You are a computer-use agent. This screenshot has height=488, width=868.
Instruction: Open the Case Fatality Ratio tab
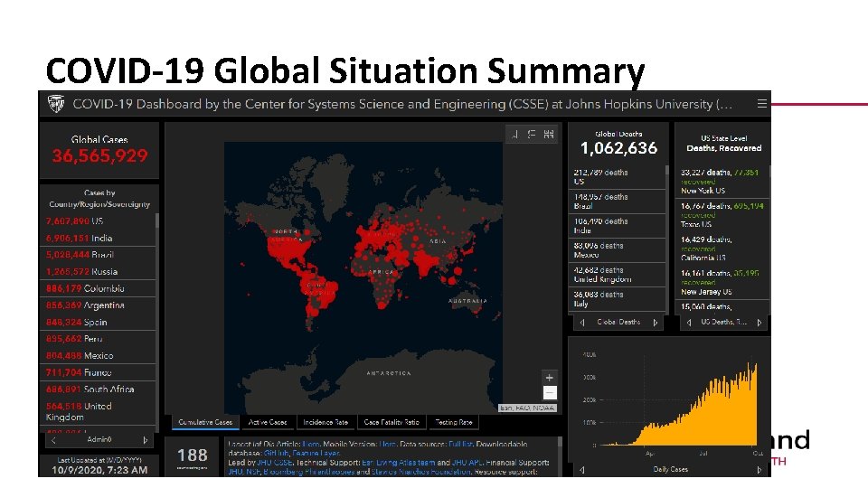pos(392,422)
